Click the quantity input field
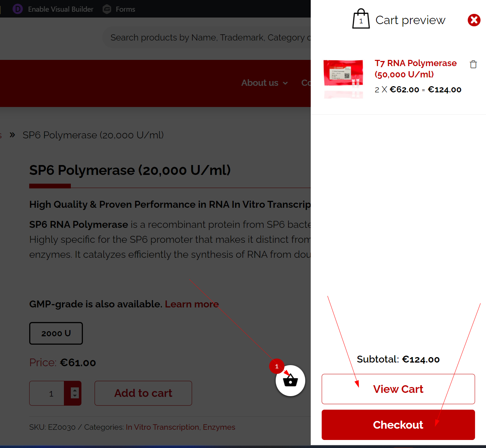This screenshot has height=448, width=486. (x=47, y=393)
